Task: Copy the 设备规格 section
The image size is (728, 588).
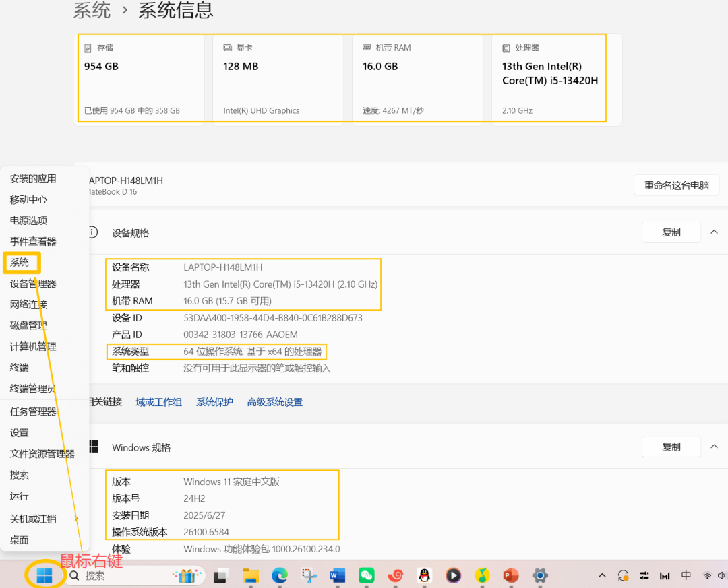Action: click(x=671, y=232)
